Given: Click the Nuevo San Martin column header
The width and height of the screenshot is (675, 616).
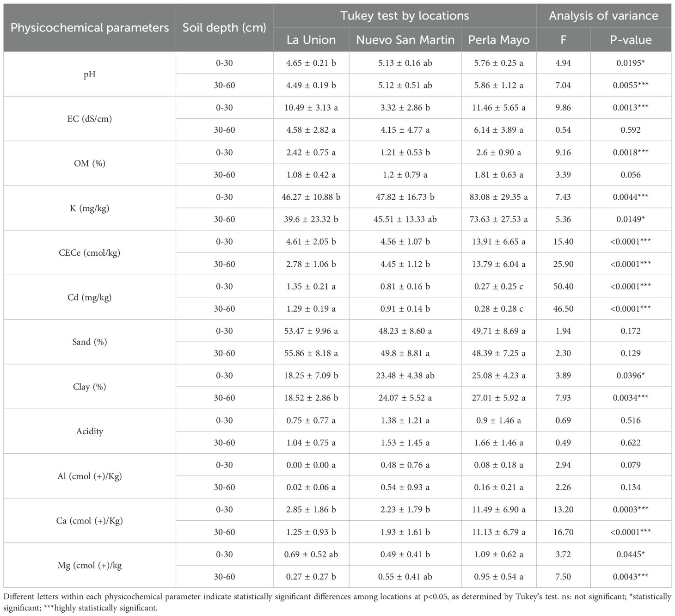Looking at the screenshot, I should [x=405, y=40].
